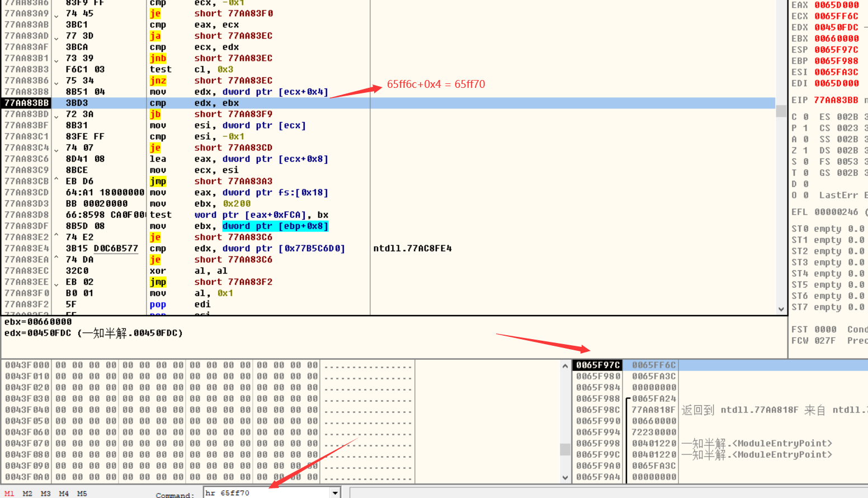The image size is (868, 498).
Task: Select dump row address 0043F050
Action: click(27, 421)
